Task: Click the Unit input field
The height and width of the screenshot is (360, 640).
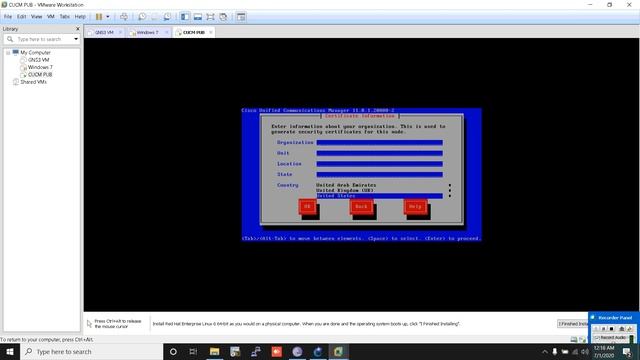Action: point(379,153)
